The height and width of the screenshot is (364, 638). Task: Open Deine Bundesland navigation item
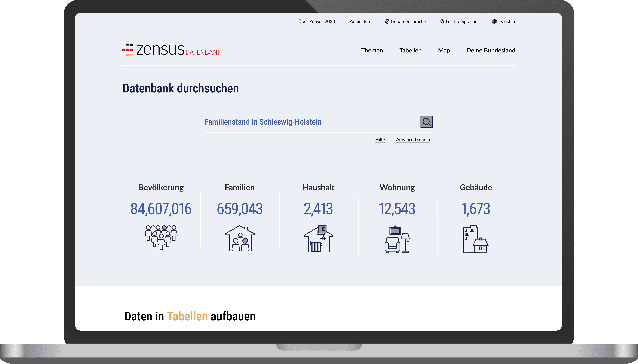pos(491,50)
